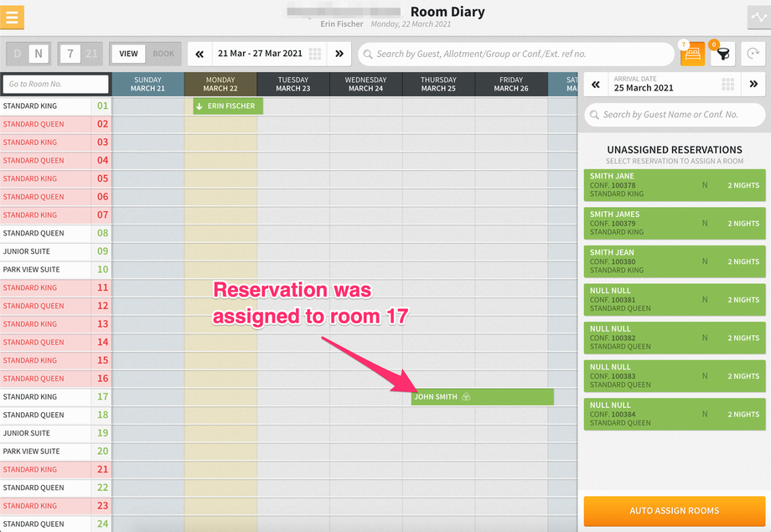Select room 01 Standard King row
Image resolution: width=771 pixels, height=532 pixels.
pos(55,106)
